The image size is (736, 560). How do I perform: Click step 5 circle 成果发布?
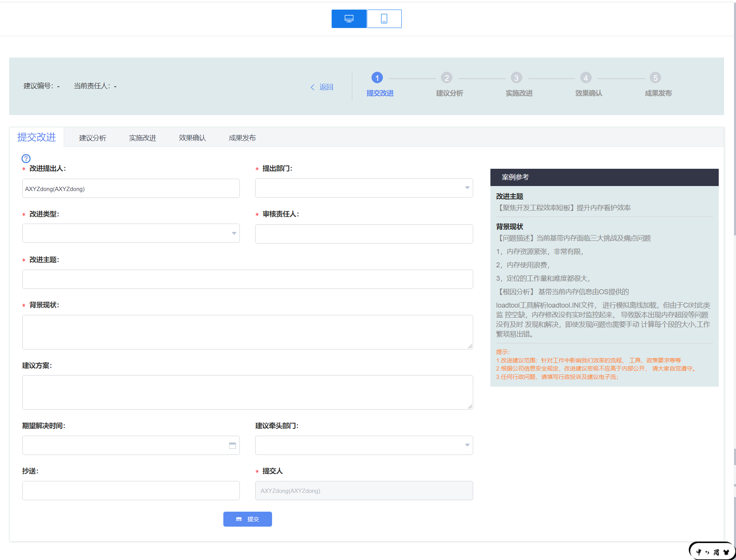(x=655, y=78)
